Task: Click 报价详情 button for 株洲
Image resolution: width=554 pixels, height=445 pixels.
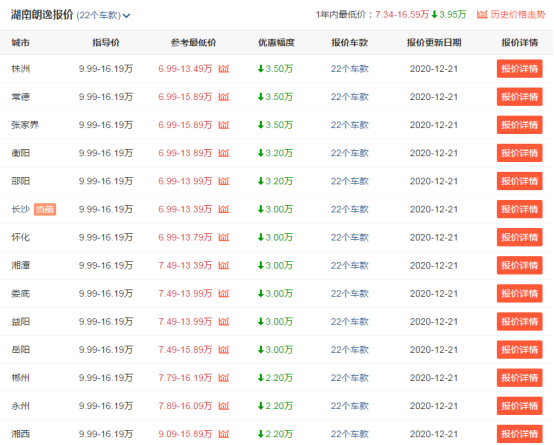Action: pyautogui.click(x=519, y=69)
